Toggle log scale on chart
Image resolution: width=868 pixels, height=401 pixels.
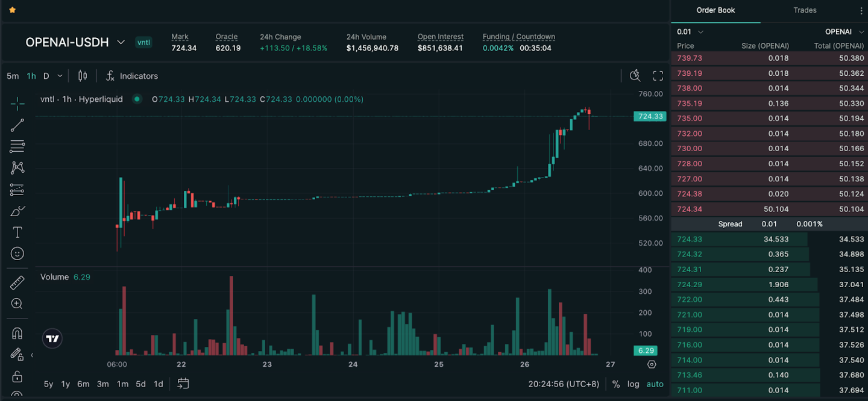tap(633, 384)
